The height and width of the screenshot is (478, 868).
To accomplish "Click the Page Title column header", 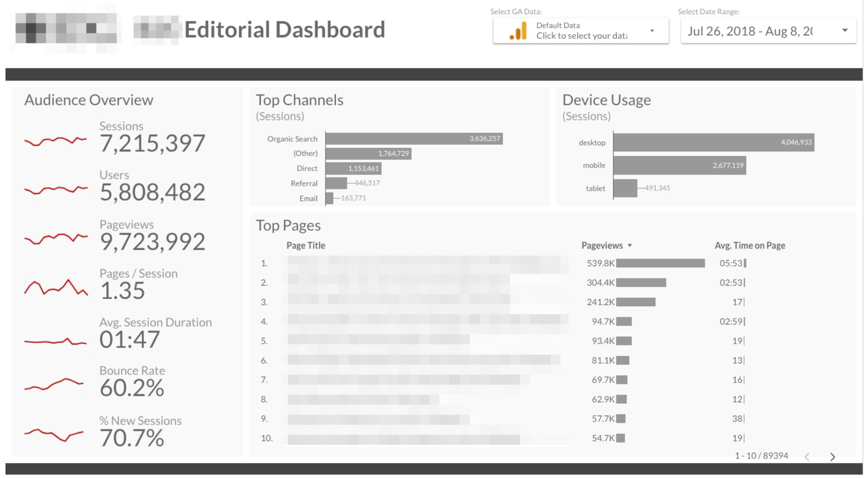I will coord(306,246).
